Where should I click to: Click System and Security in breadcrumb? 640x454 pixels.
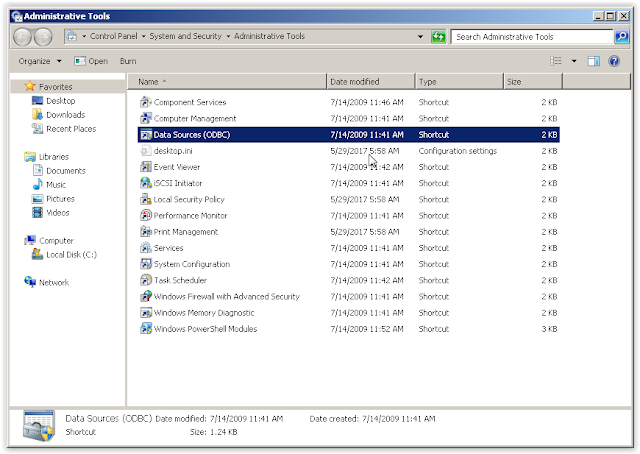click(185, 36)
